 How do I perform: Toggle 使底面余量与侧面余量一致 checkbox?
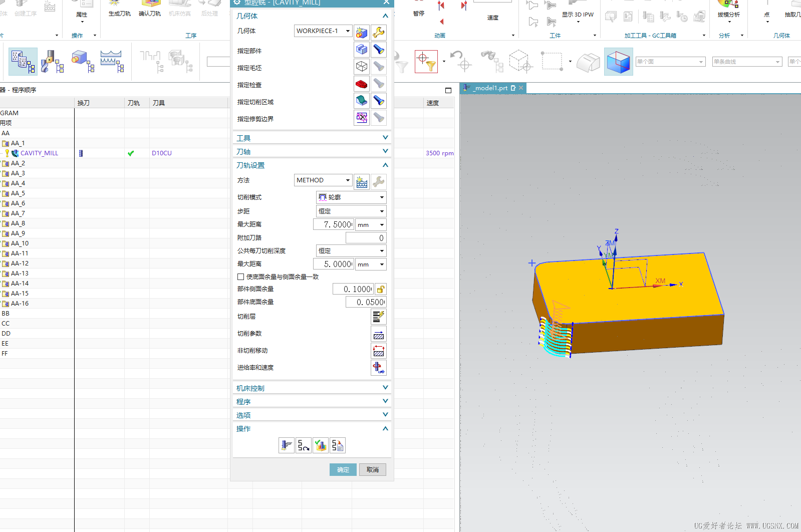point(240,277)
